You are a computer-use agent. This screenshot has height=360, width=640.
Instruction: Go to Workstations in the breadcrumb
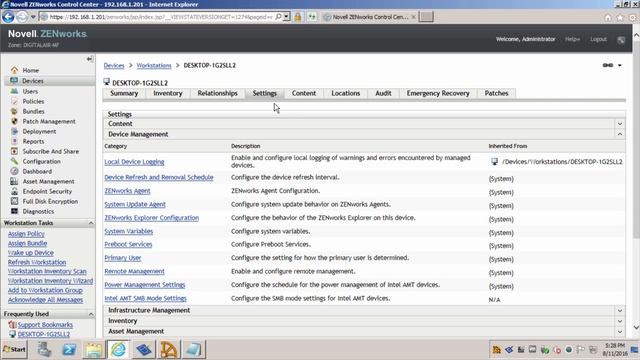coord(154,65)
